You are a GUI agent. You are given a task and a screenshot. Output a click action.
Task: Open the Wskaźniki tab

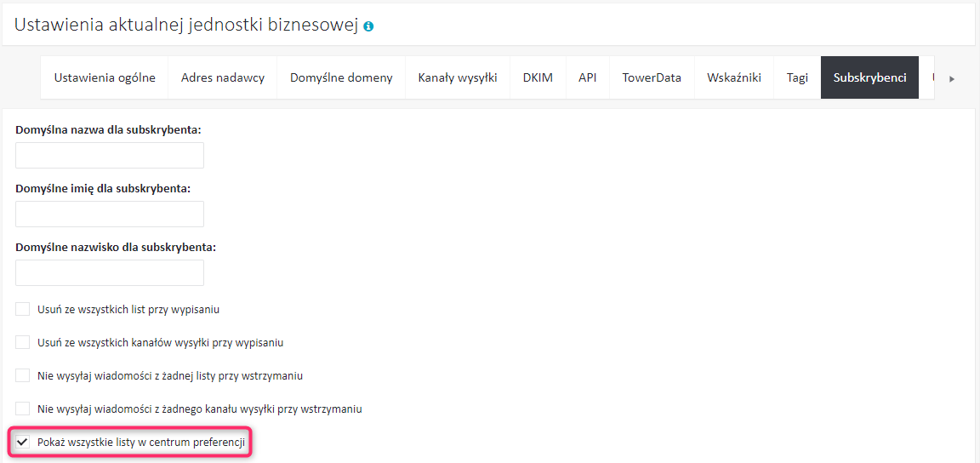tap(734, 77)
